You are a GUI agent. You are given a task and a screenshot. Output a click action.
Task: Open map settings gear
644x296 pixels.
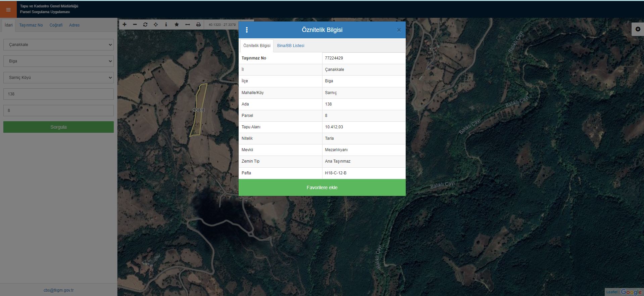(x=638, y=29)
